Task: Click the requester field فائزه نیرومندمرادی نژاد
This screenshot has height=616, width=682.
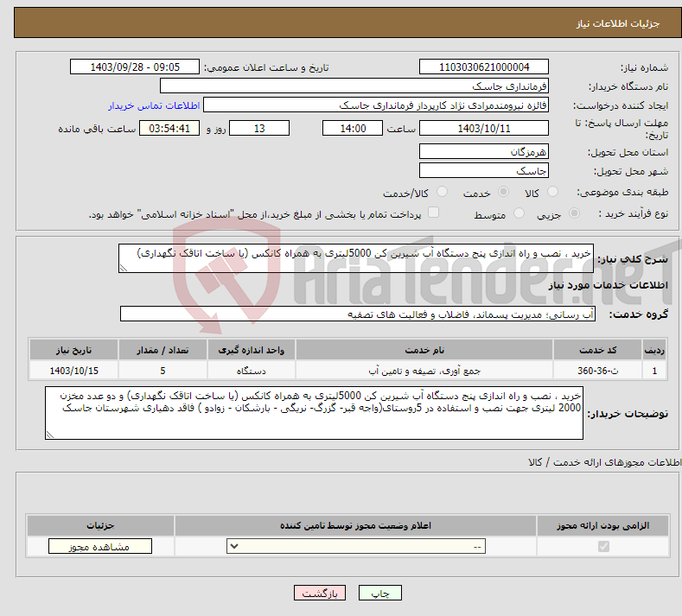Action: pos(376,105)
